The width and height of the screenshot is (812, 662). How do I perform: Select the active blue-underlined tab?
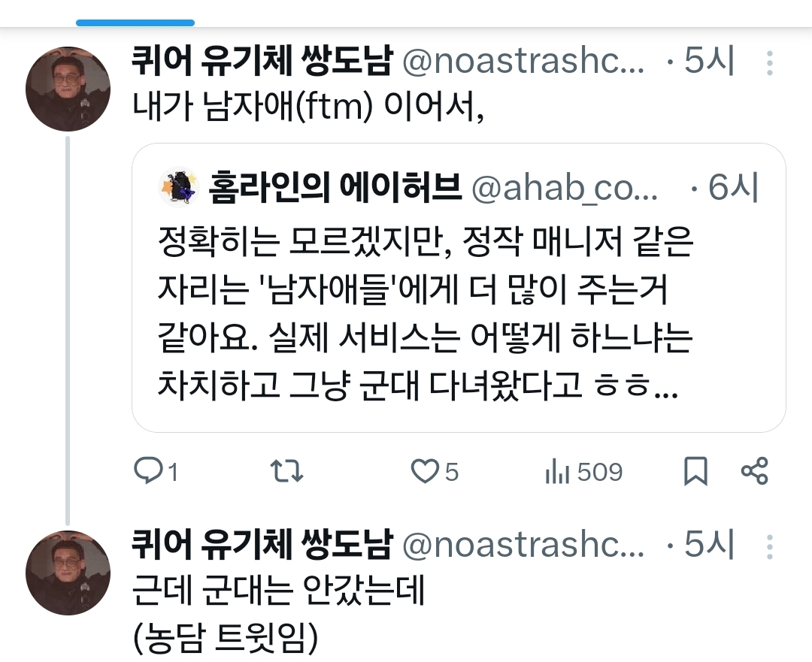pyautogui.click(x=135, y=23)
